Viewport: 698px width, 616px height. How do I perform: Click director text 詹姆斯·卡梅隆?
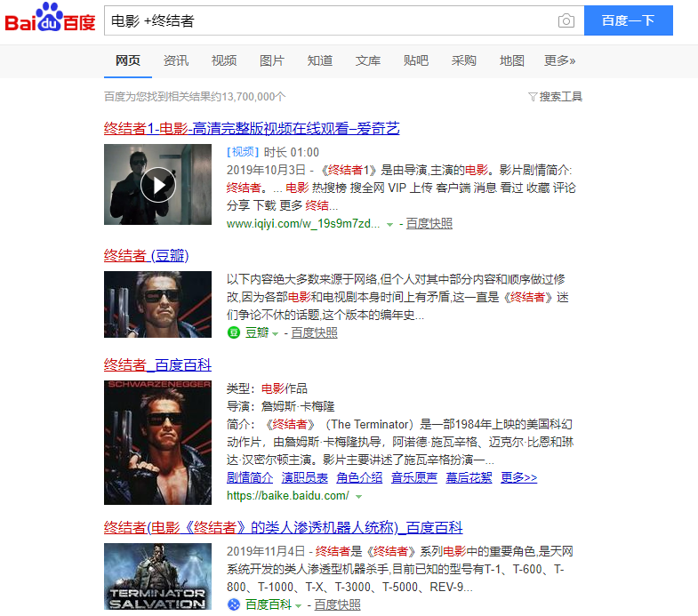click(x=298, y=406)
